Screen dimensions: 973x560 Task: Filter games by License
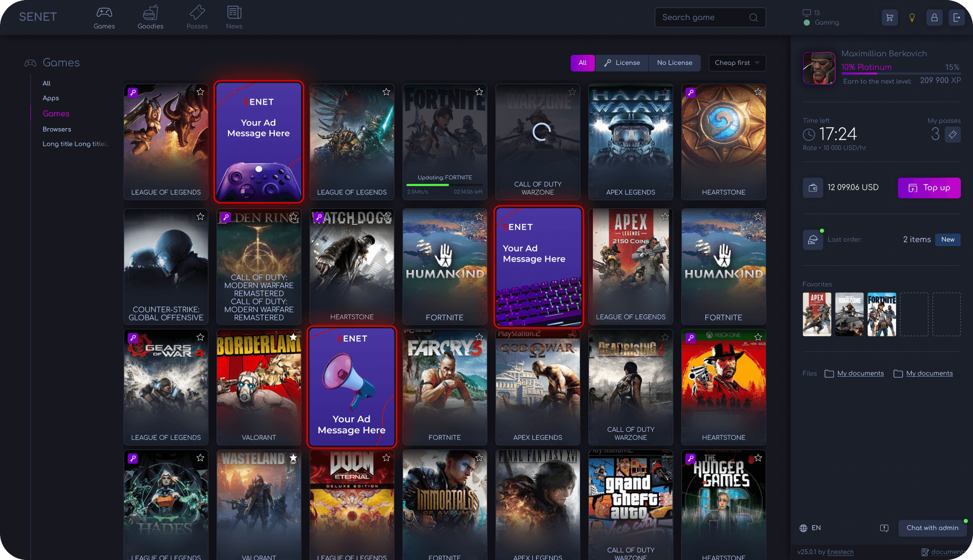point(622,63)
